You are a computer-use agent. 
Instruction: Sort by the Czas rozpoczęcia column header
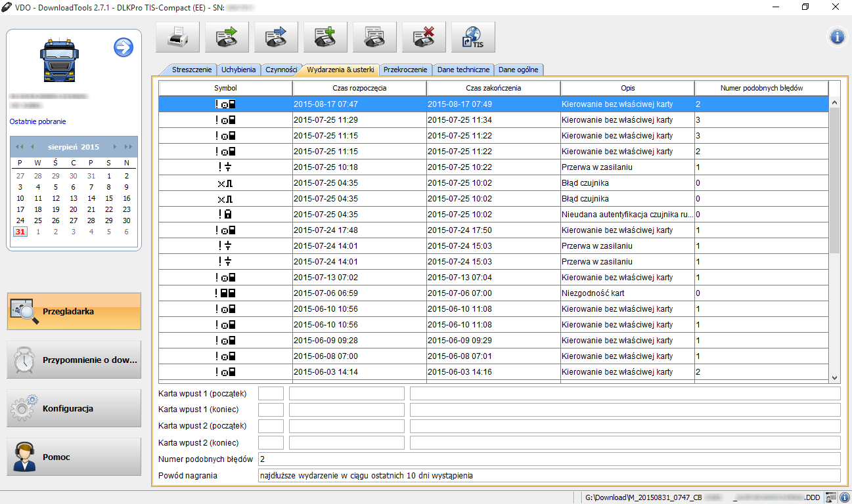coord(359,88)
